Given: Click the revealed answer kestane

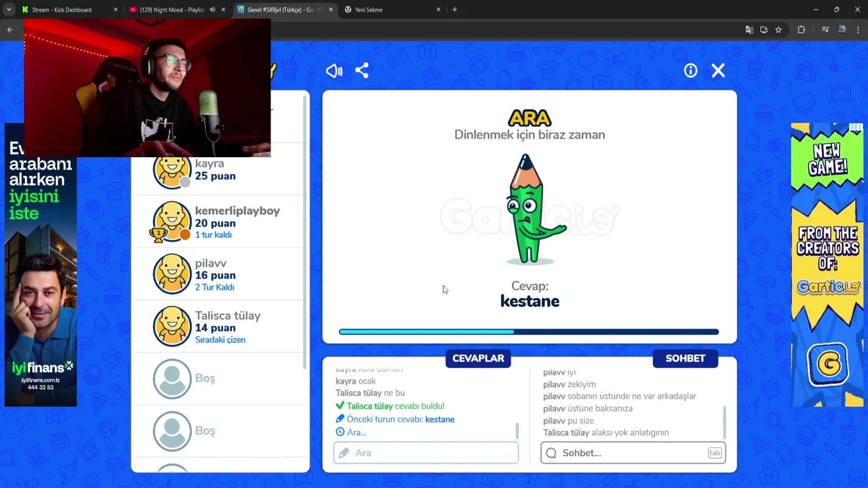Looking at the screenshot, I should click(530, 301).
